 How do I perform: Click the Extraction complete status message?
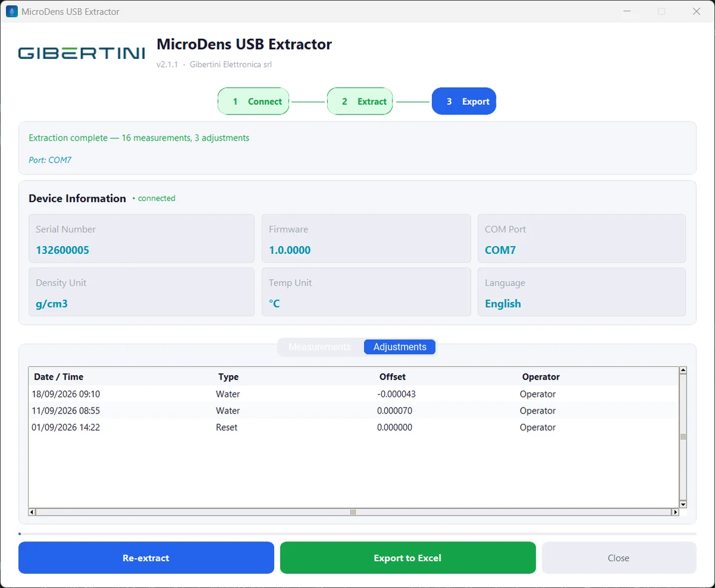click(x=139, y=138)
